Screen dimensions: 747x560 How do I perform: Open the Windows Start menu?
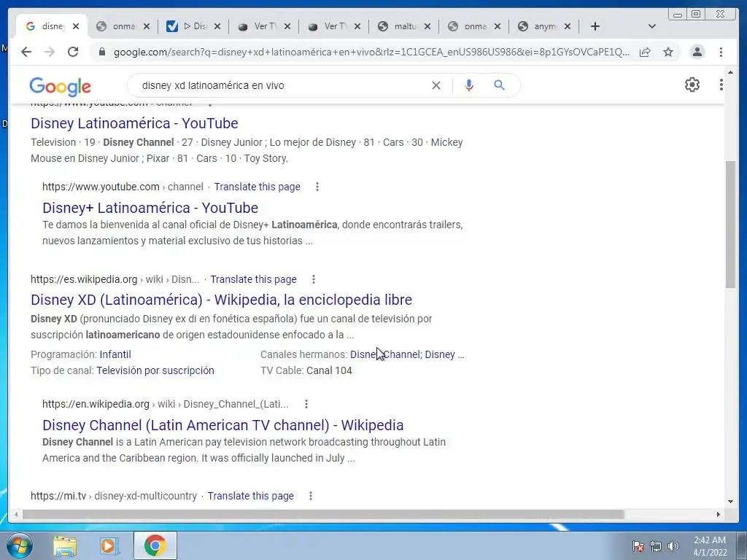[20, 545]
